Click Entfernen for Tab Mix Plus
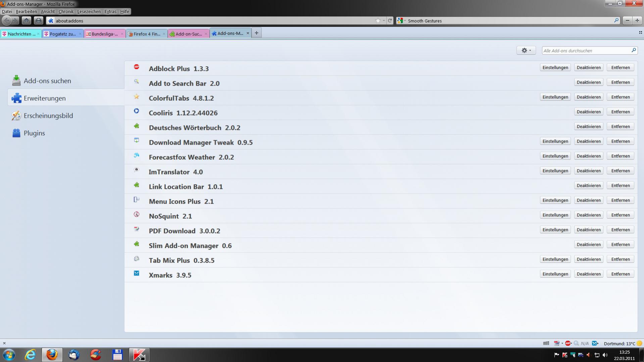644x362 pixels. click(x=620, y=259)
